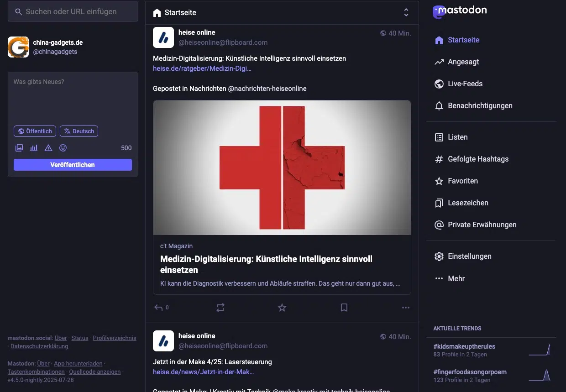Click the bookmark icon beside Lesezeichen
The width and height of the screenshot is (566, 392).
tap(439, 203)
